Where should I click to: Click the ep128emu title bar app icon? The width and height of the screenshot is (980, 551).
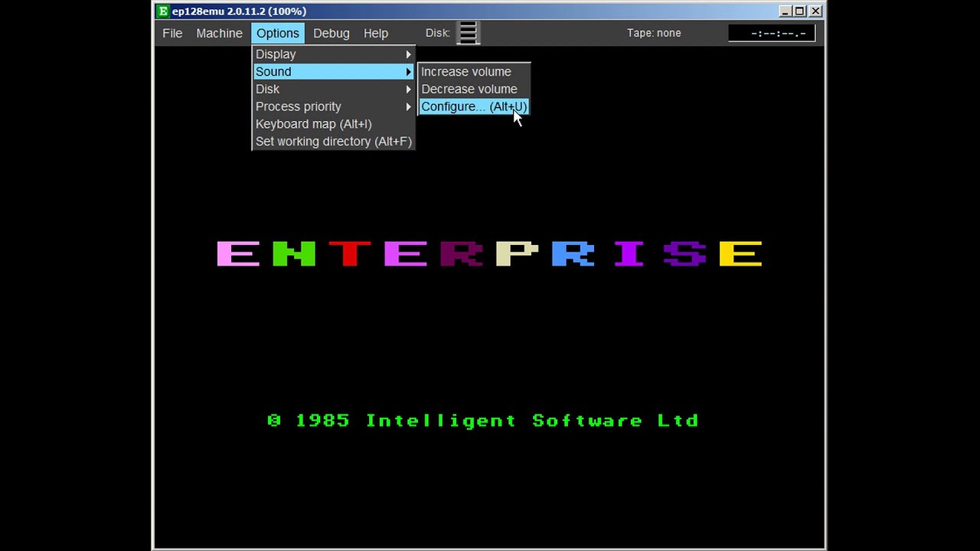pos(162,11)
